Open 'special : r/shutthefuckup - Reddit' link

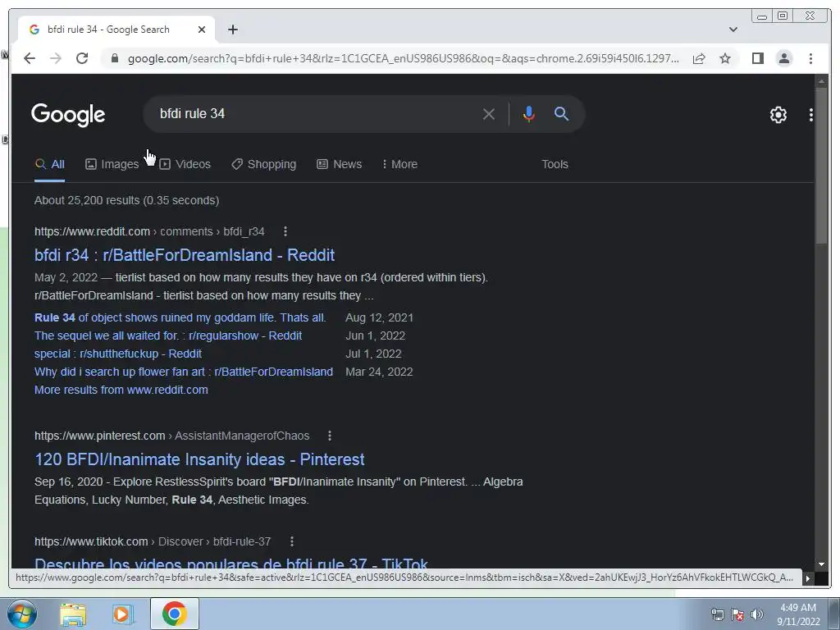coord(118,354)
